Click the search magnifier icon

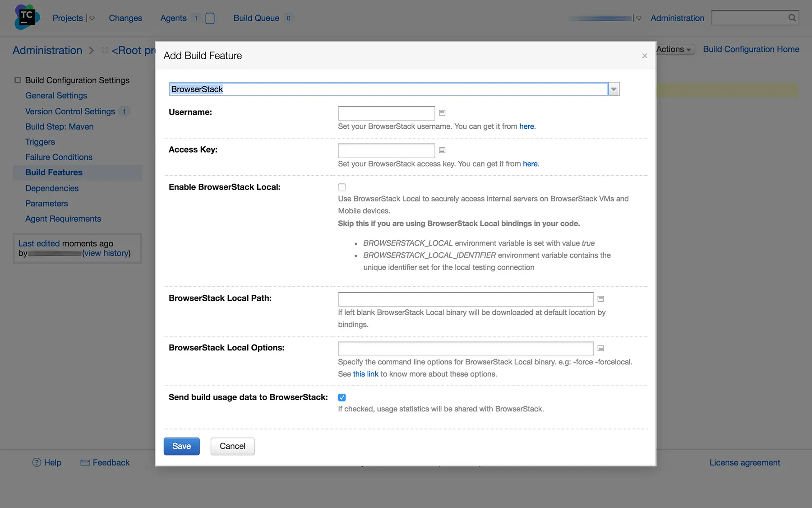coord(792,18)
